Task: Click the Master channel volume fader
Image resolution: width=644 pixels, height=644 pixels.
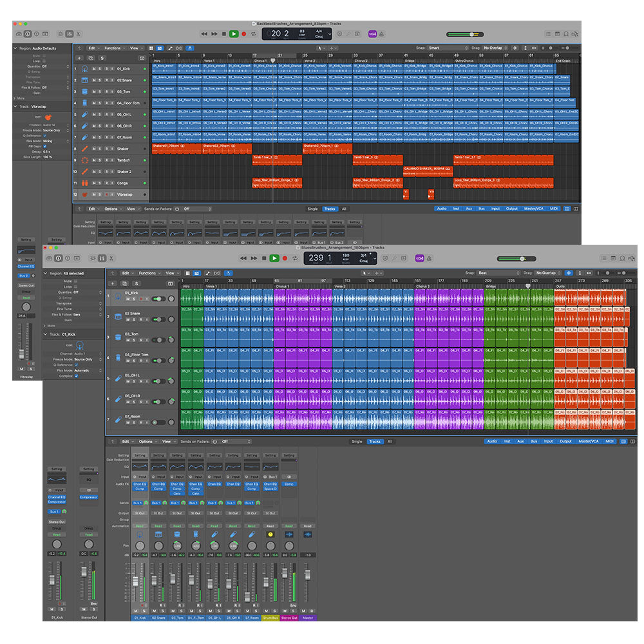Action: tap(307, 575)
